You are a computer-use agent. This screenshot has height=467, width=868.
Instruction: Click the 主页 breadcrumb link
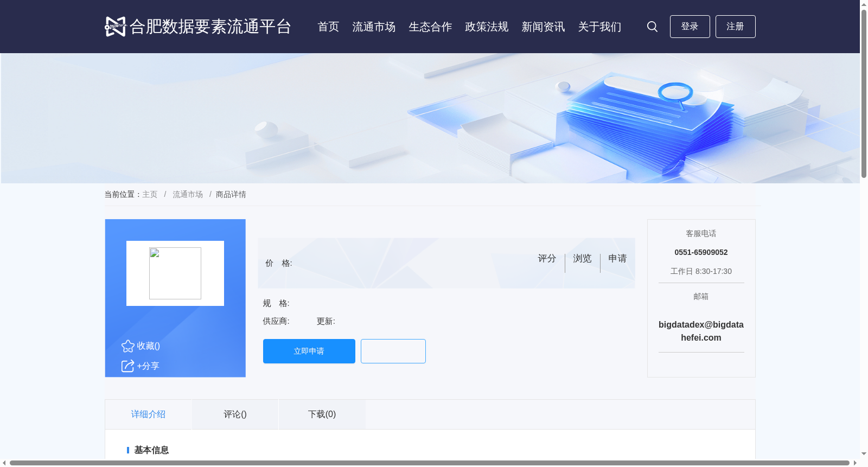click(150, 194)
